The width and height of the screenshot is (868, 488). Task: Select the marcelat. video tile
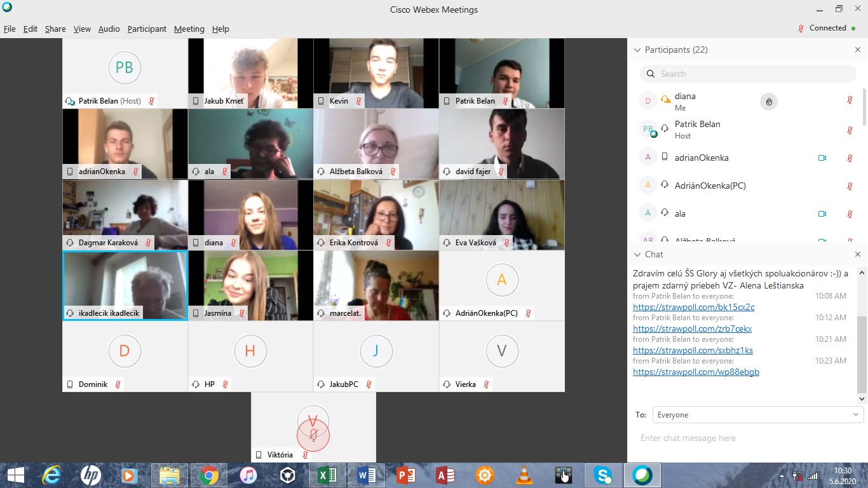coord(376,285)
